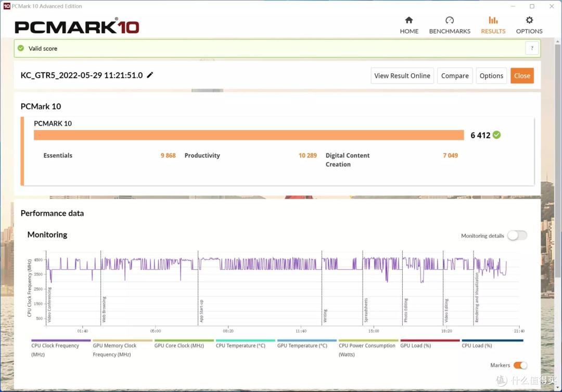
Task: Edit the result name with pencil icon
Action: 150,75
